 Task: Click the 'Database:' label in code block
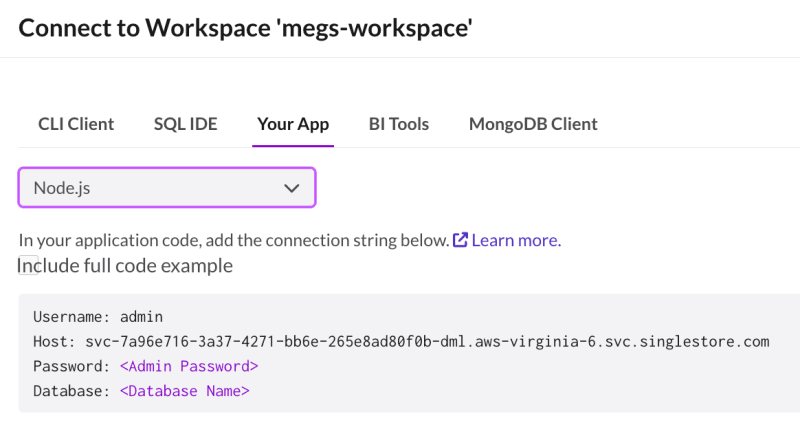(71, 391)
